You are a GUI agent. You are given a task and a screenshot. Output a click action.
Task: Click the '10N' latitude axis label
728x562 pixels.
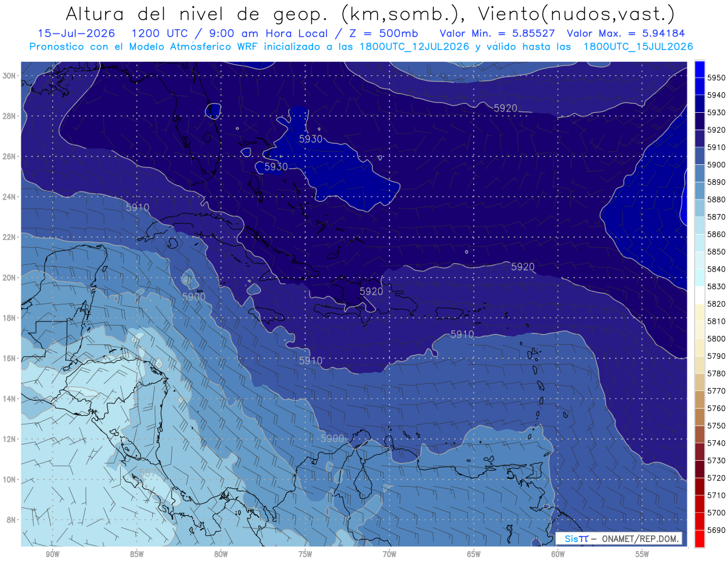click(10, 480)
